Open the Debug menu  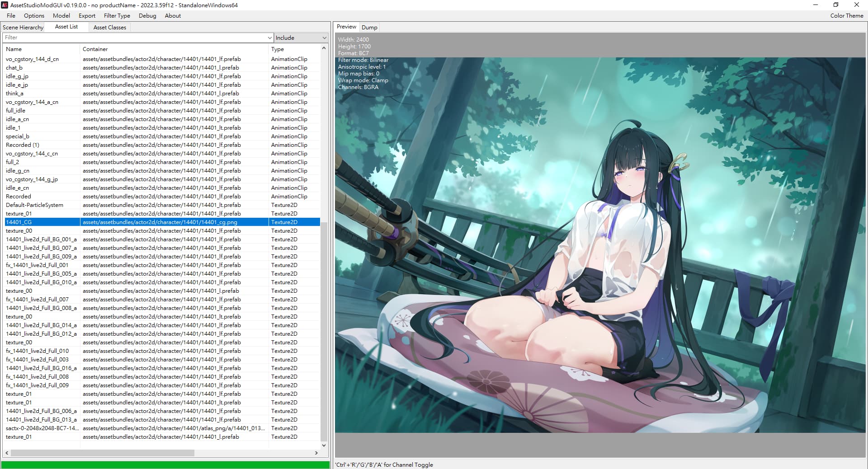(x=147, y=15)
